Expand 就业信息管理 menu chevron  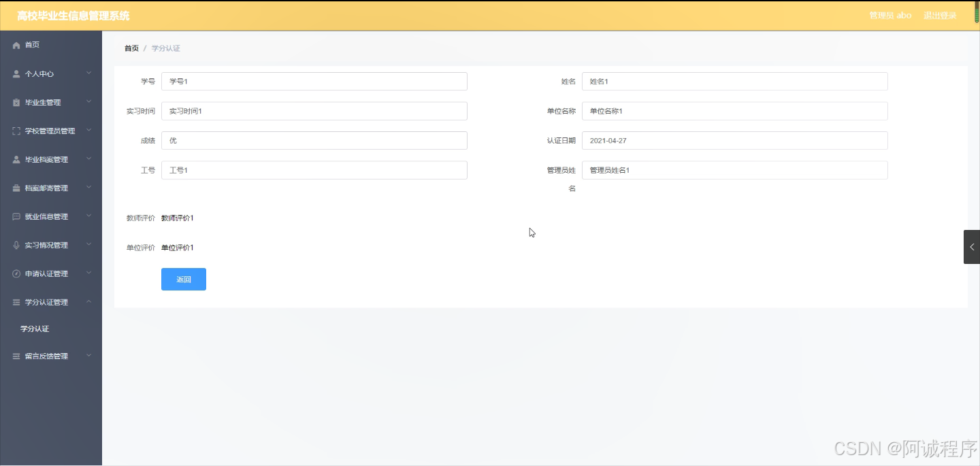[x=88, y=216]
